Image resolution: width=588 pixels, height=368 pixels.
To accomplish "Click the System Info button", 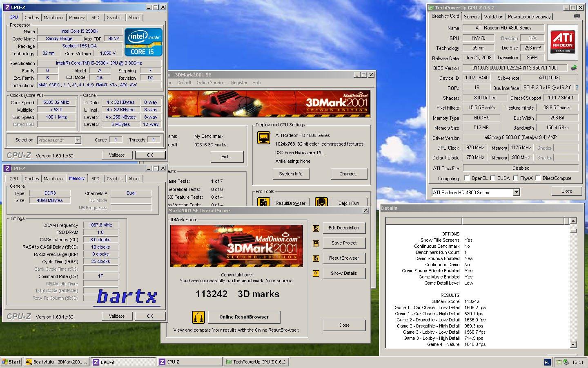I will 290,174.
